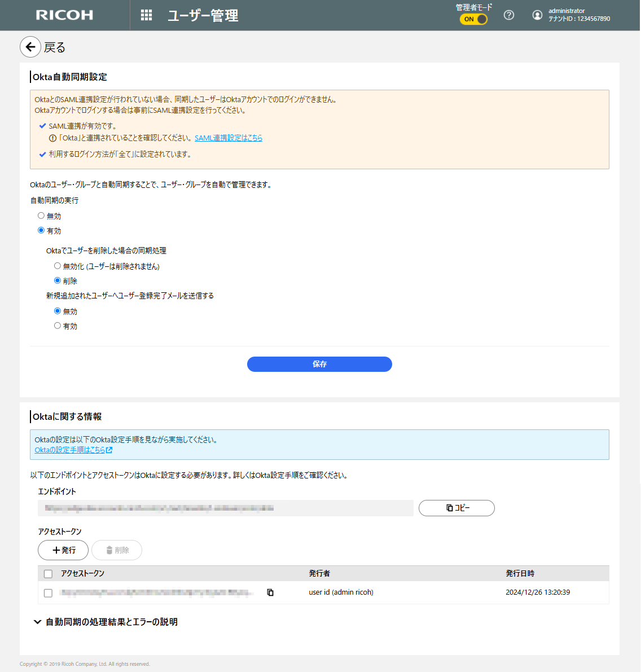The image size is (641, 672).
Task: Click the ＋発行 token issue button
Action: (x=63, y=550)
